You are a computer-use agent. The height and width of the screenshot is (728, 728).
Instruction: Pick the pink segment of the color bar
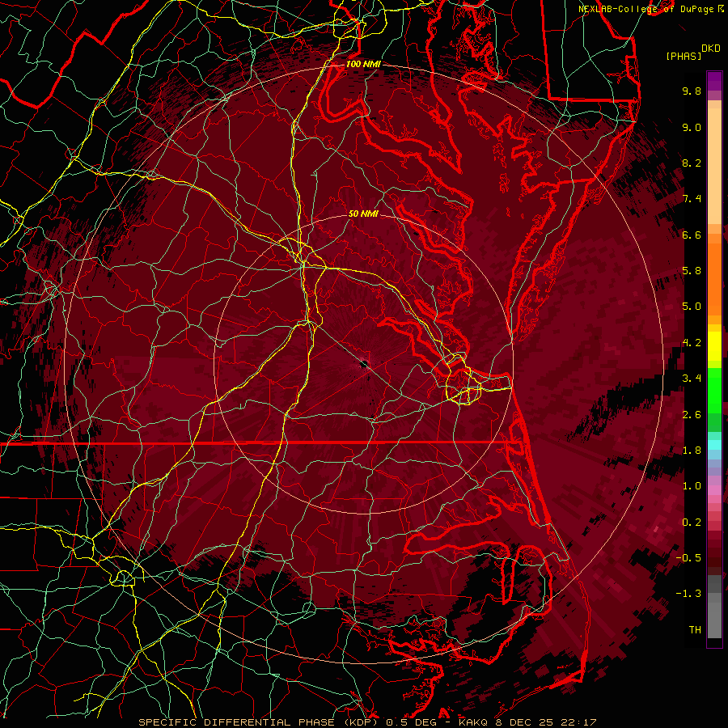714,490
